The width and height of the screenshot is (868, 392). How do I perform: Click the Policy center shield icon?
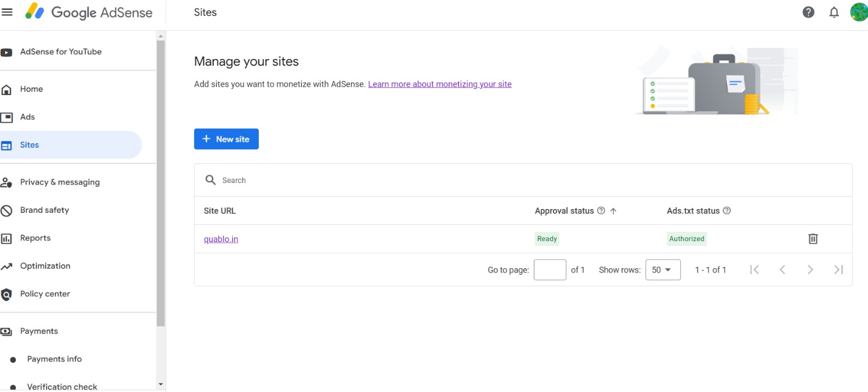(x=7, y=294)
